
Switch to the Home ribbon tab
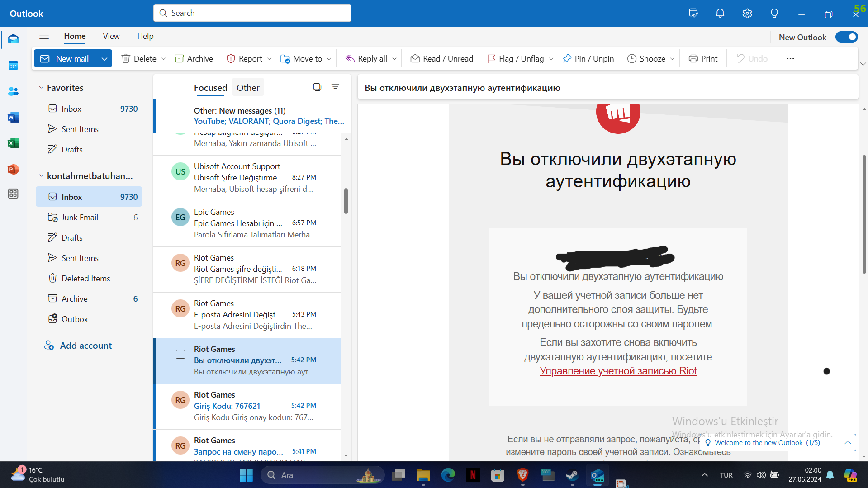(75, 36)
